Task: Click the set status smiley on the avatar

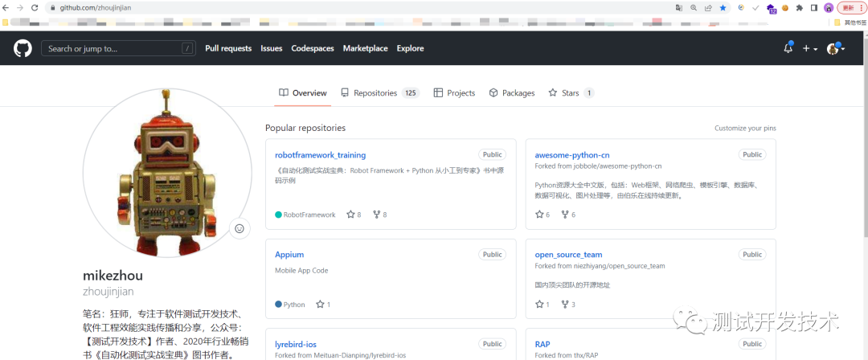Action: [240, 228]
